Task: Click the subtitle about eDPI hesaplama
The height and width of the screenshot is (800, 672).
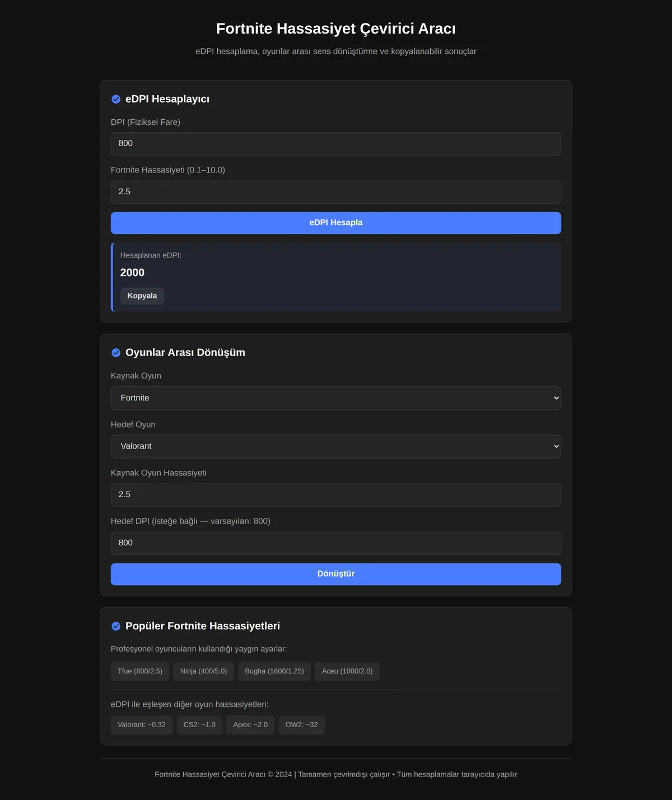Action: coord(336,52)
